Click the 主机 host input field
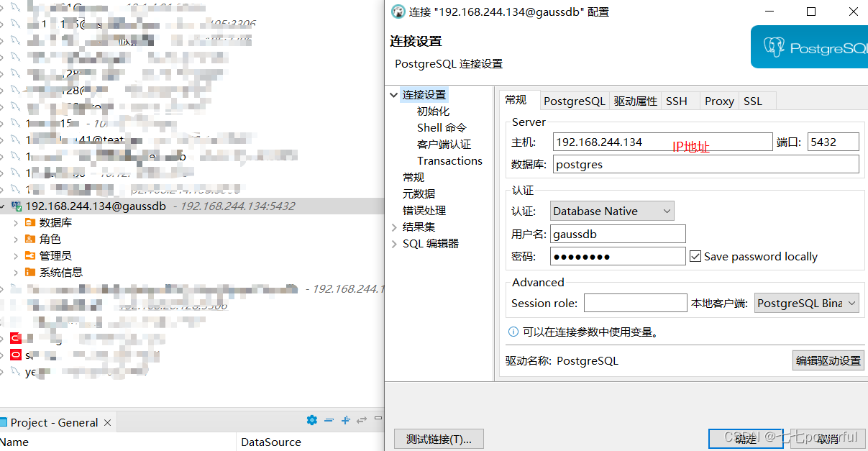 point(662,142)
